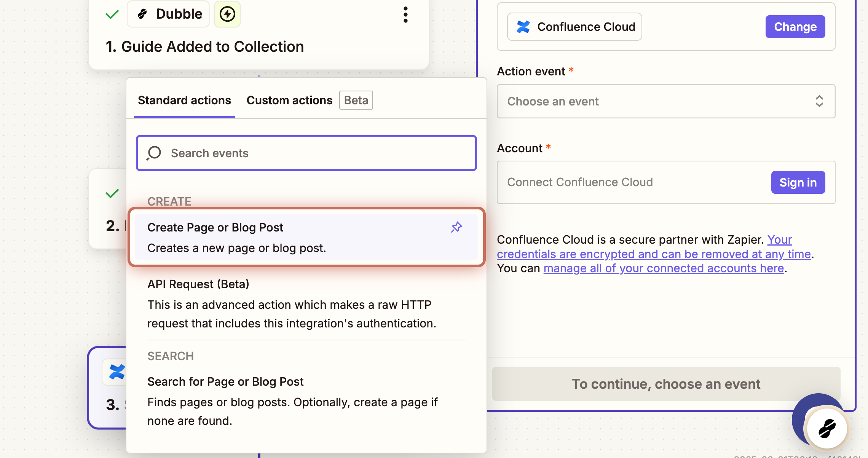This screenshot has height=458, width=868.
Task: Open the Dubble floating widget icon
Action: [x=827, y=428]
